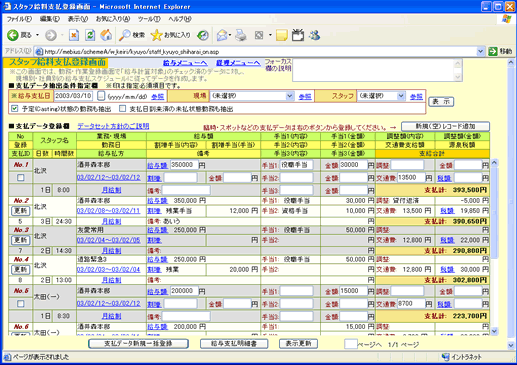517x365 pixels.
Task: Toggle 支払日到来済の未払状態勤務も抽出 checkbox
Action: [123, 108]
